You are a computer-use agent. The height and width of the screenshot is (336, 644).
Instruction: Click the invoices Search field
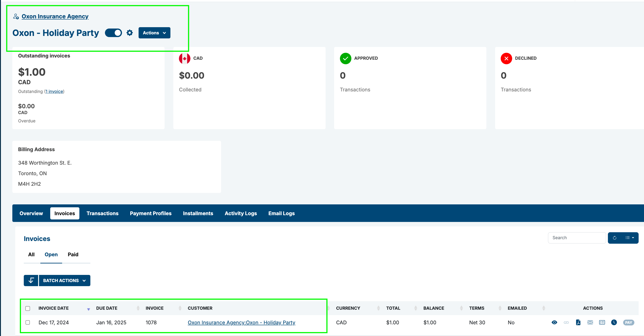tap(577, 238)
